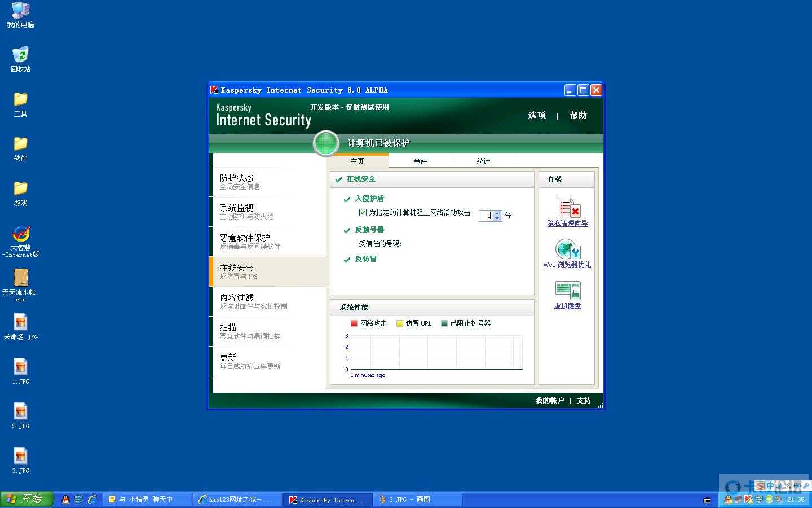Viewport: 812px width, 508px height.
Task: Click green shield tray icon
Action: coord(769,500)
